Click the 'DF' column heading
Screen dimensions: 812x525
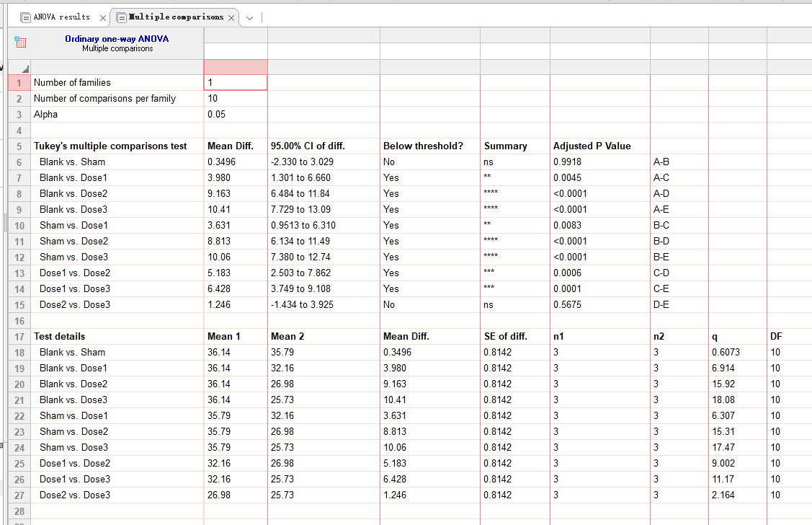(x=776, y=336)
